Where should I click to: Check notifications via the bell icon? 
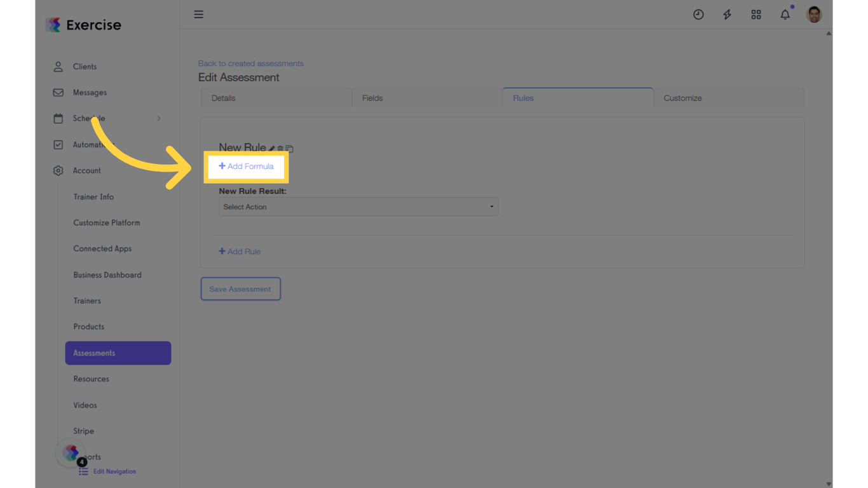(785, 14)
